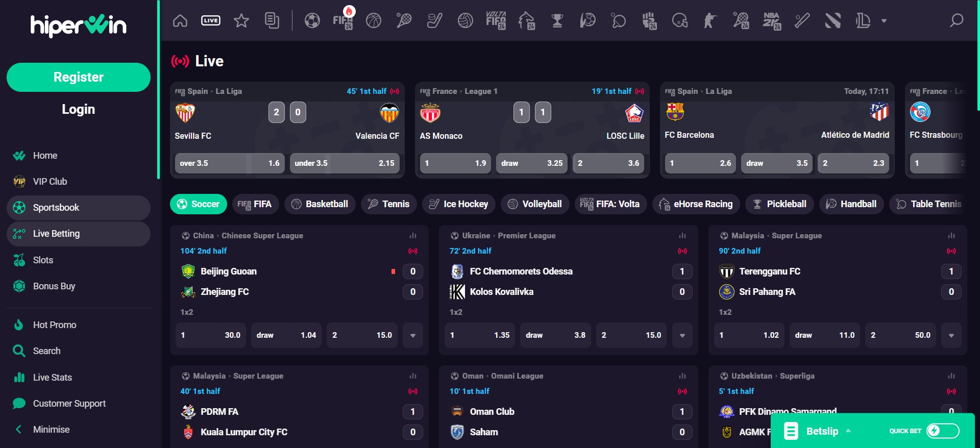Expand more markets for Terengganu FC match
The height and width of the screenshot is (448, 980).
pyautogui.click(x=951, y=335)
